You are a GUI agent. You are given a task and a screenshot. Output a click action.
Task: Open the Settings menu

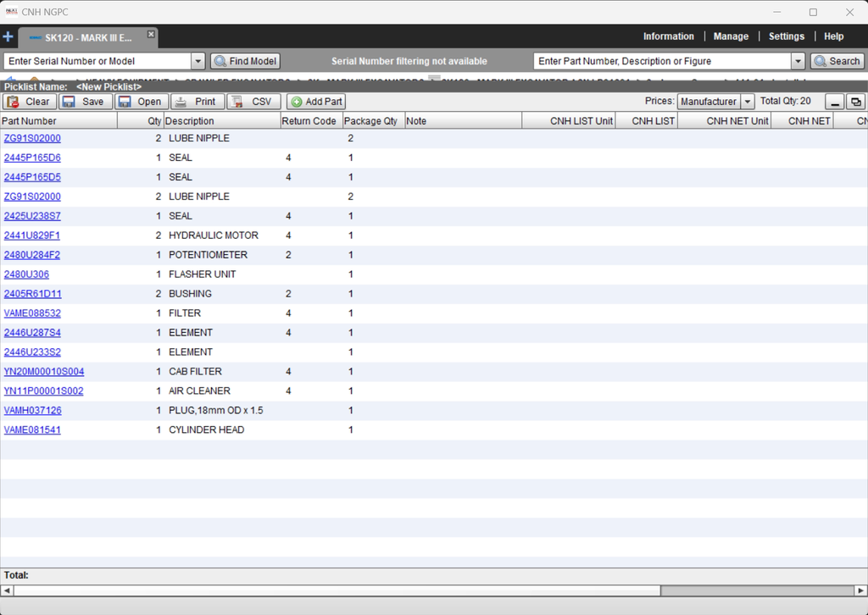coord(786,36)
